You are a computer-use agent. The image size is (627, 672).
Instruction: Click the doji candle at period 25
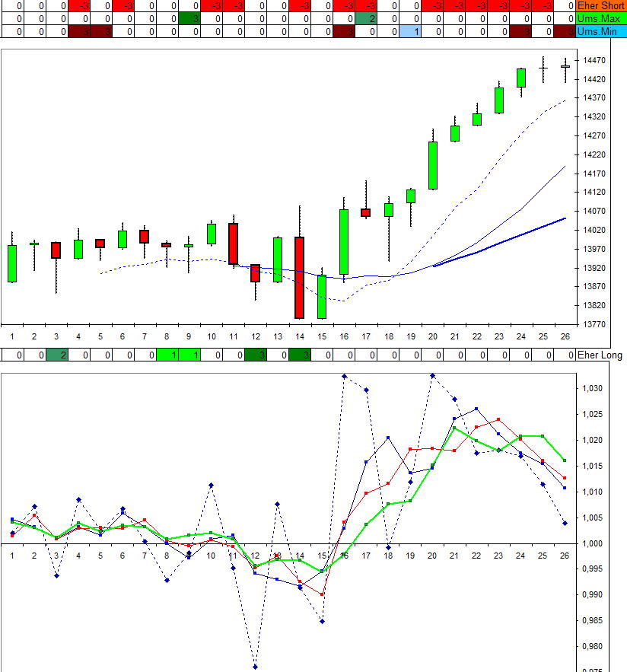pos(543,68)
